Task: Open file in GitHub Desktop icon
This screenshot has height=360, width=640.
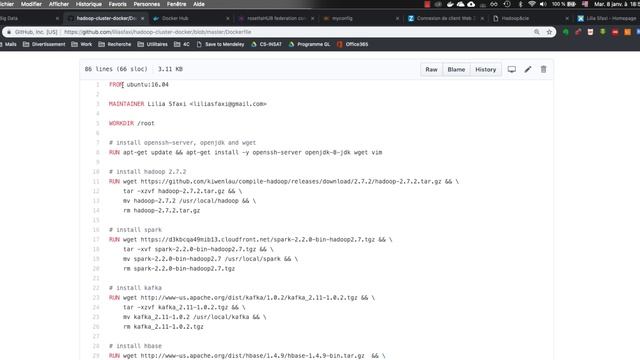Action: [x=511, y=69]
